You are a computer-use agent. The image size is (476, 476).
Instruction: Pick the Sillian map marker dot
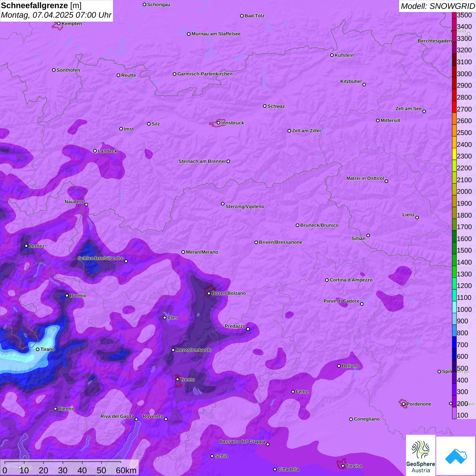coord(368,235)
